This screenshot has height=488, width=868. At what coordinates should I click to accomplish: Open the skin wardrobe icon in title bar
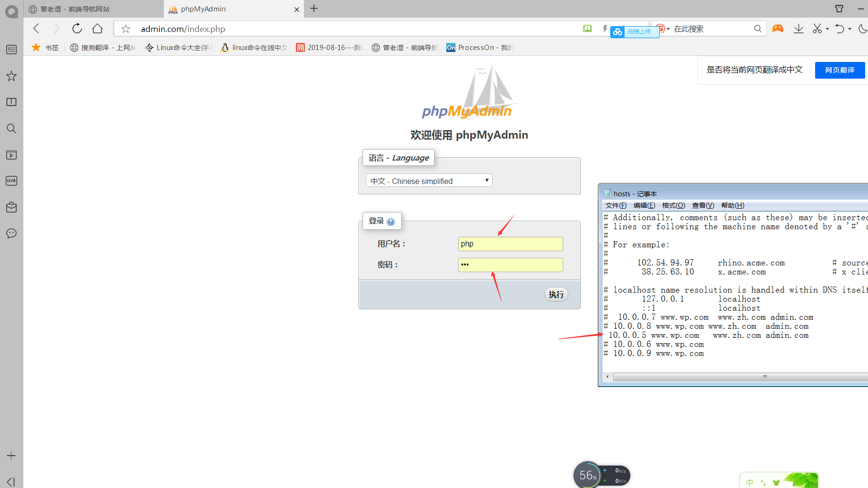click(839, 9)
